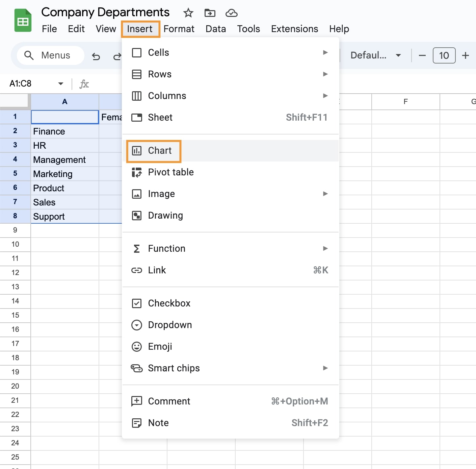
Task: Click the Pivot table icon
Action: pos(137,172)
